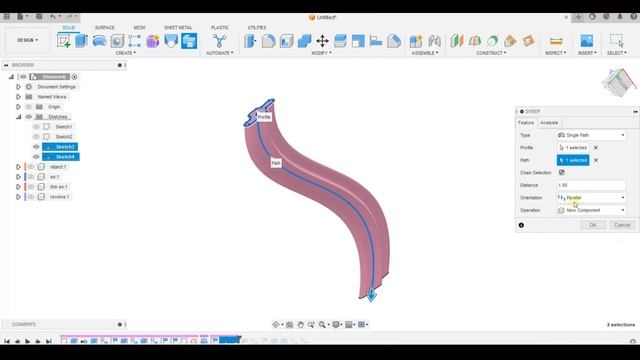Screen dimensions: 640x360
Task: Toggle visibility of Sketches folder
Action: [x=29, y=117]
